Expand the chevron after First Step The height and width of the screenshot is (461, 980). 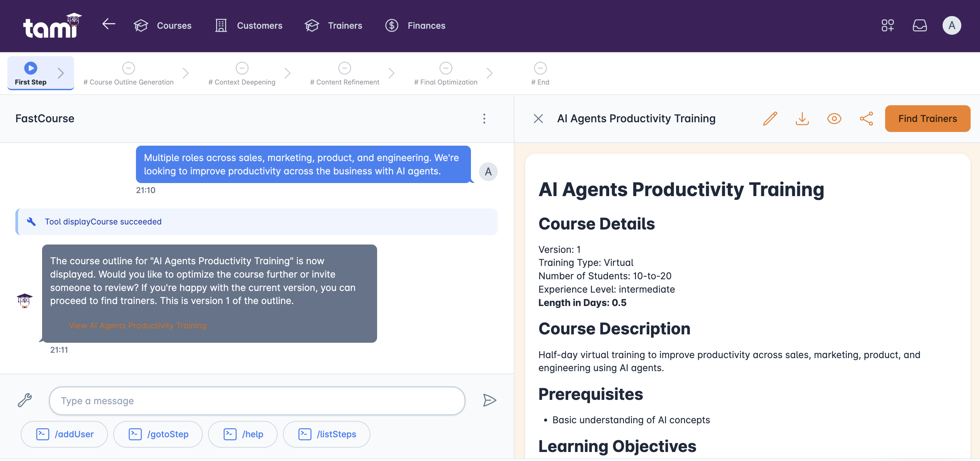[61, 72]
